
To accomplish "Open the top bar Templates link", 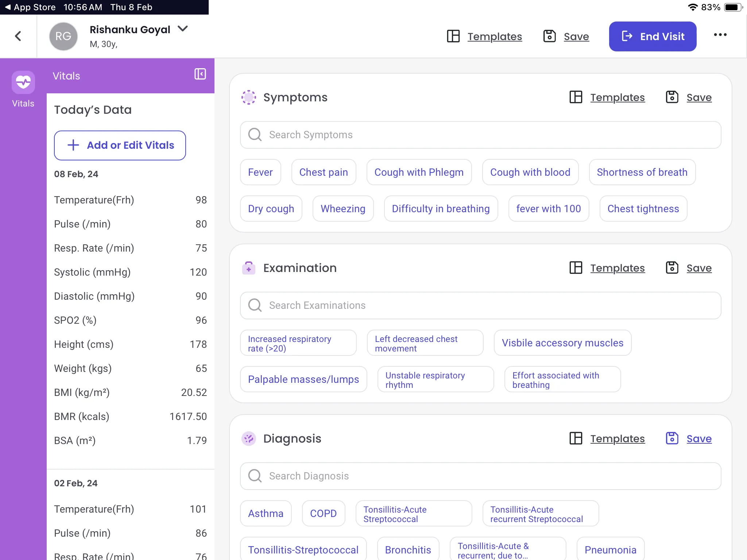I will tap(495, 36).
